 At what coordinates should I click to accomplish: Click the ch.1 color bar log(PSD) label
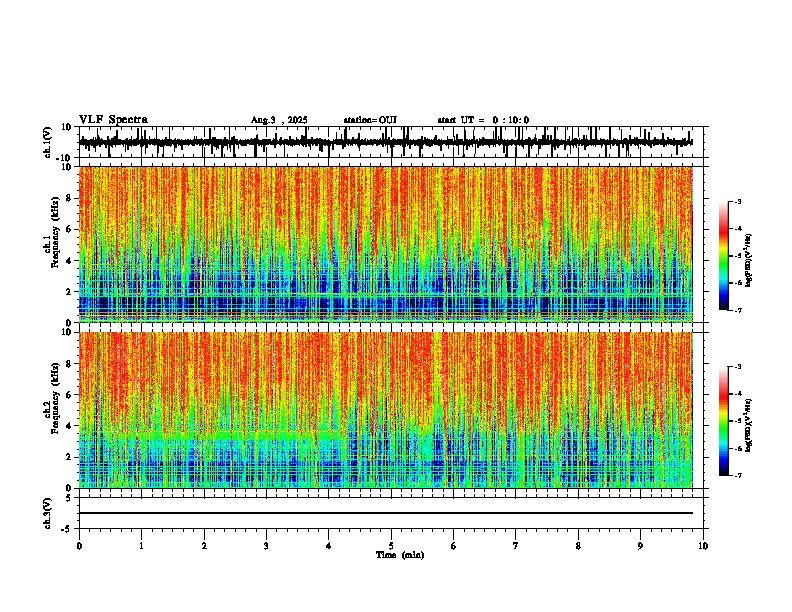pos(748,261)
